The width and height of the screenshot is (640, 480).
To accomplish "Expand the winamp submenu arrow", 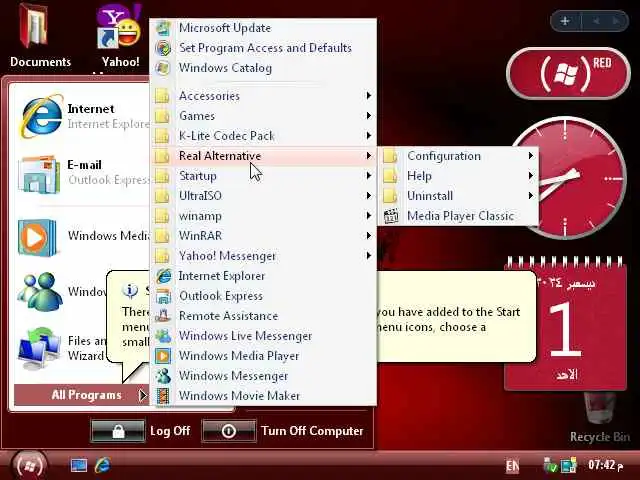I will (x=369, y=216).
